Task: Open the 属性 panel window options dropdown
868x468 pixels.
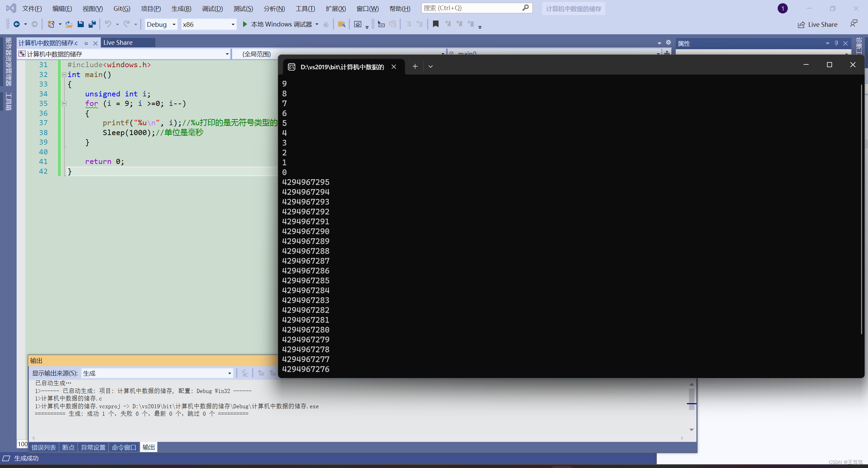Action: click(828, 43)
